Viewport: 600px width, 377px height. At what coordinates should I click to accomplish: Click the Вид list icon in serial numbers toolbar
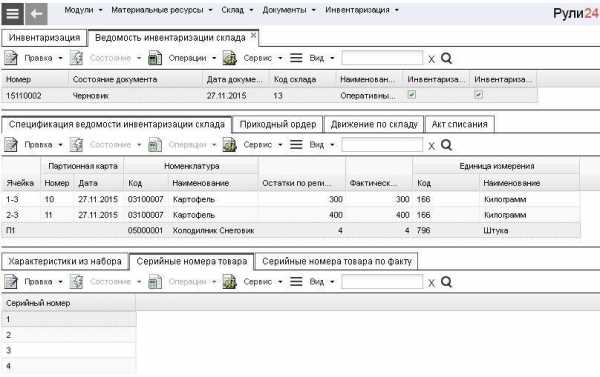pyautogui.click(x=296, y=282)
